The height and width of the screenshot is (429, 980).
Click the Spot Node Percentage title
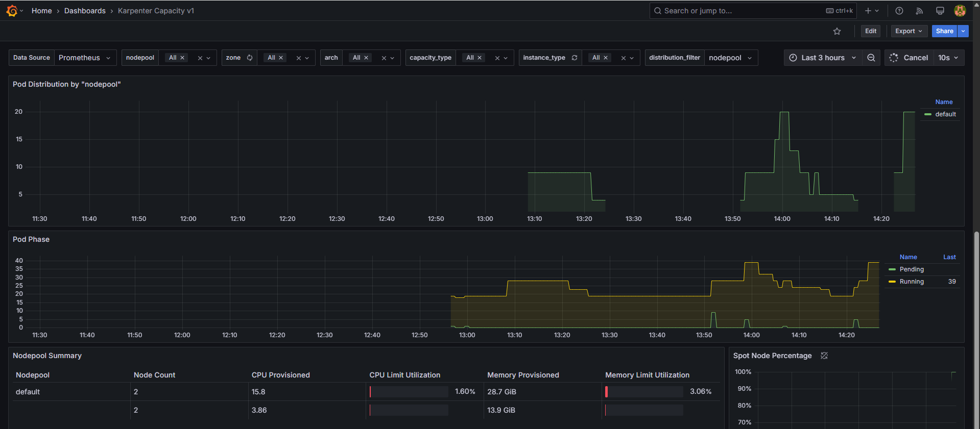(772, 356)
